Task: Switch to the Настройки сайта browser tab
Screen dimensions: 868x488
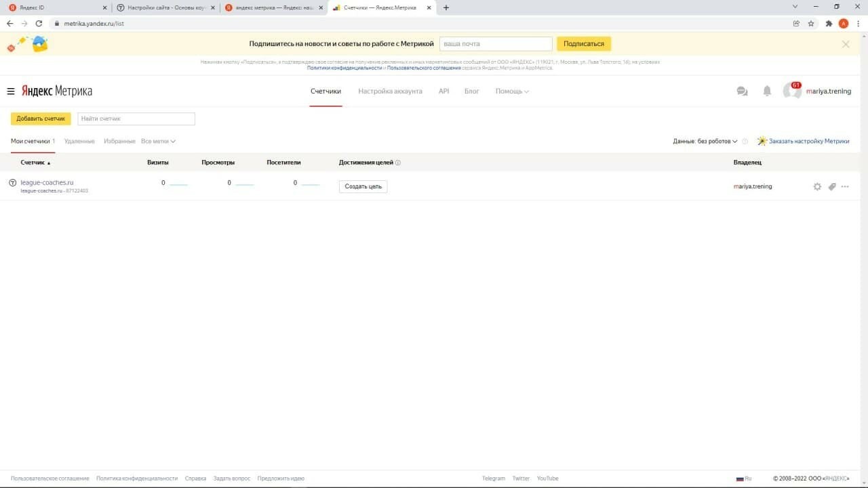Action: coord(165,7)
